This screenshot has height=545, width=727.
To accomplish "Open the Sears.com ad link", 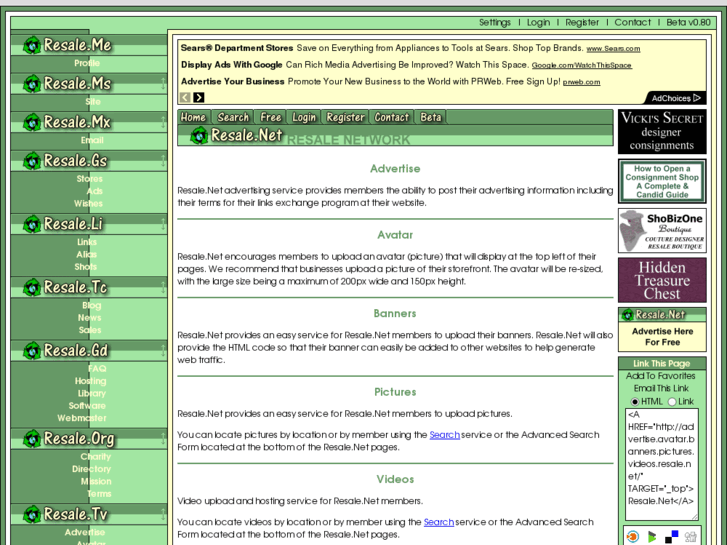I will 613,49.
